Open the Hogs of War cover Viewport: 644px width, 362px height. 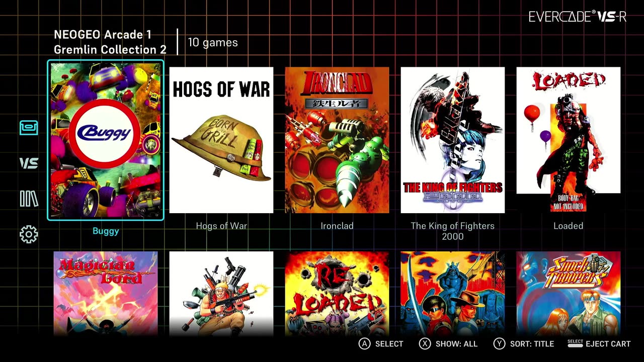(x=221, y=140)
